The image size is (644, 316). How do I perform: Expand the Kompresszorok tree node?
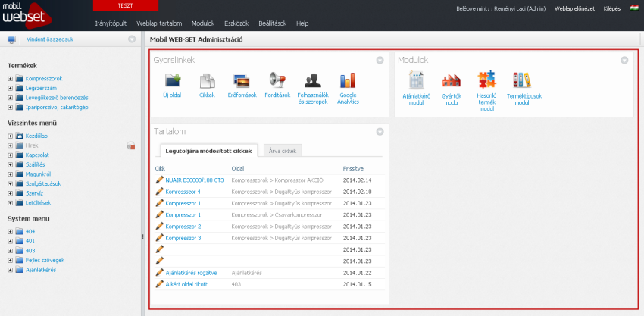pyautogui.click(x=11, y=78)
